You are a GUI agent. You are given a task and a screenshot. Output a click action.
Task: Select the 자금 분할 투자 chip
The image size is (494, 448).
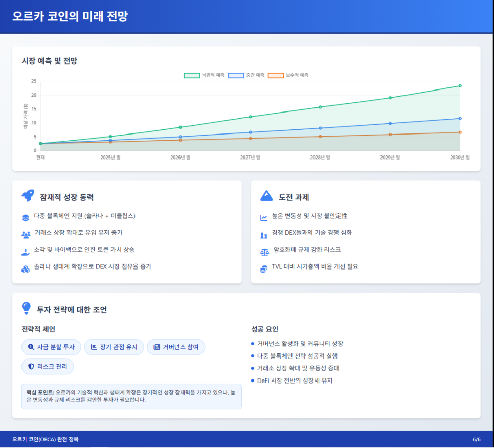pos(51,347)
